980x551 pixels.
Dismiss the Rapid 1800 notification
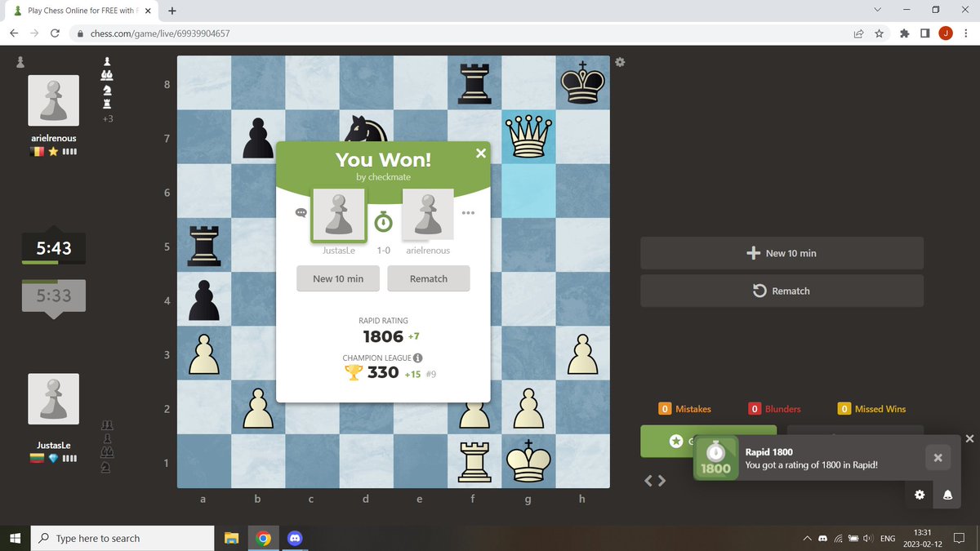(x=938, y=458)
